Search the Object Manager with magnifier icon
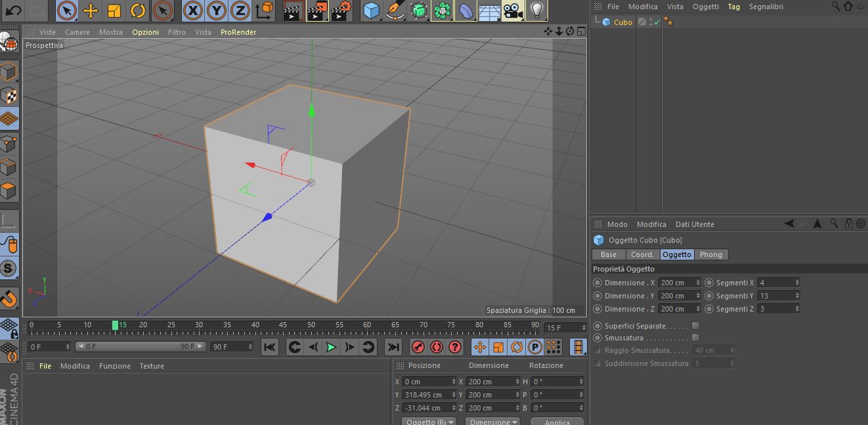 tap(836, 6)
